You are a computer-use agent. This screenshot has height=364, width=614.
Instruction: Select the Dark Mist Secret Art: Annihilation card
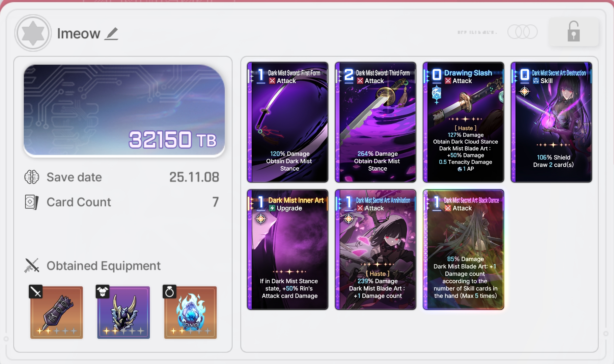[375, 250]
